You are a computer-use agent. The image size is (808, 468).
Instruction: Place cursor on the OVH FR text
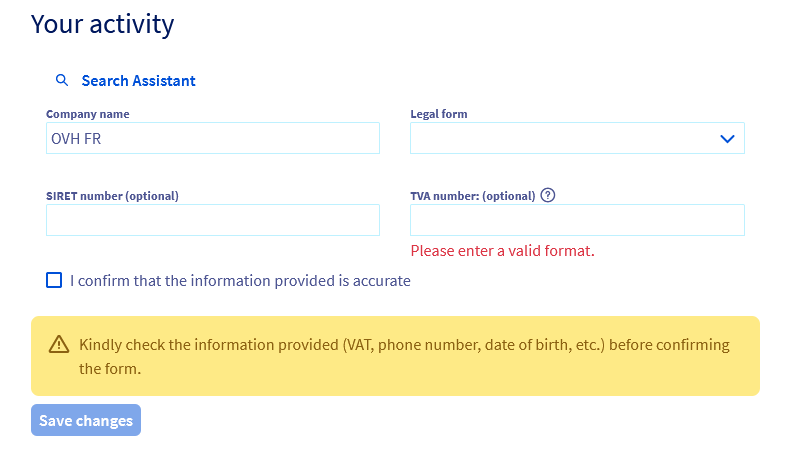click(x=76, y=139)
